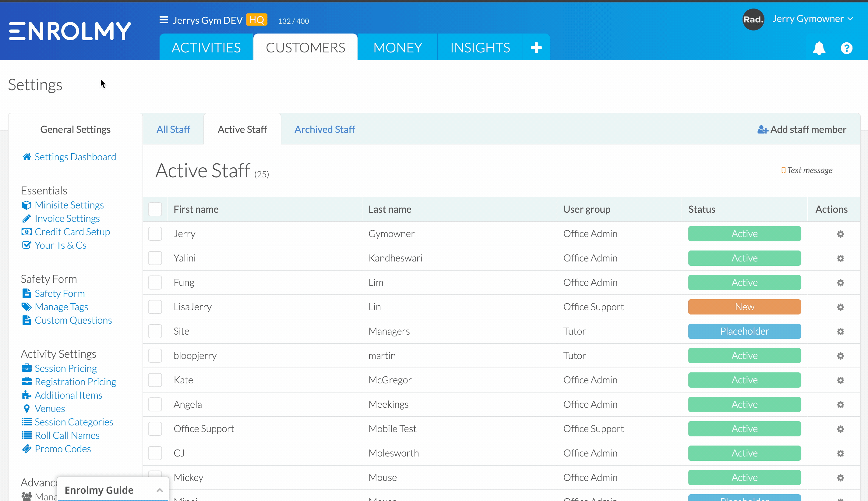Check the box for Kate McGregor
Viewport: 868px width, 501px height.
[155, 380]
